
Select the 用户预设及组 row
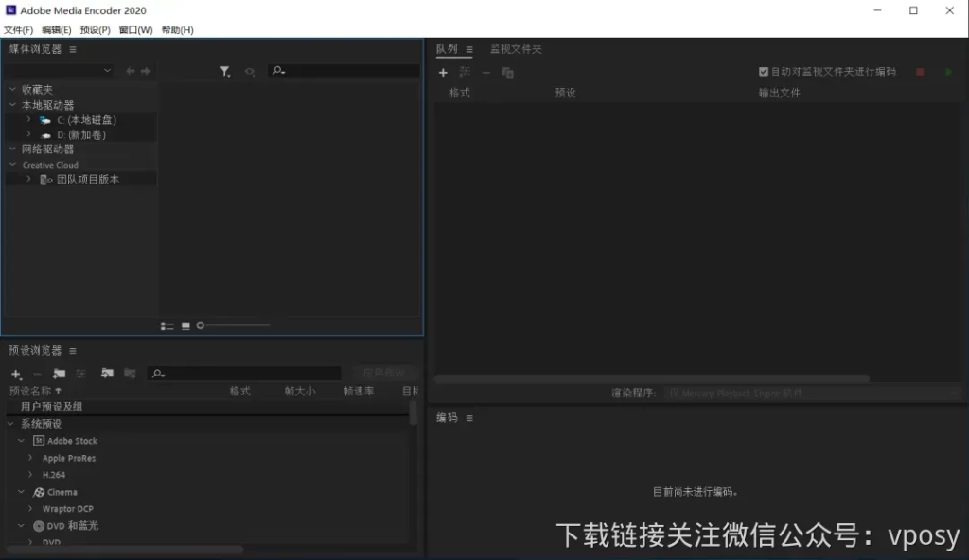pyautogui.click(x=207, y=407)
